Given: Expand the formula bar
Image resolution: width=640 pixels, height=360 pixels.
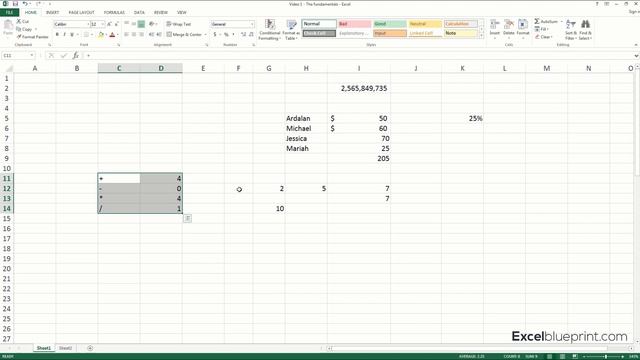Looking at the screenshot, I should click(x=636, y=56).
